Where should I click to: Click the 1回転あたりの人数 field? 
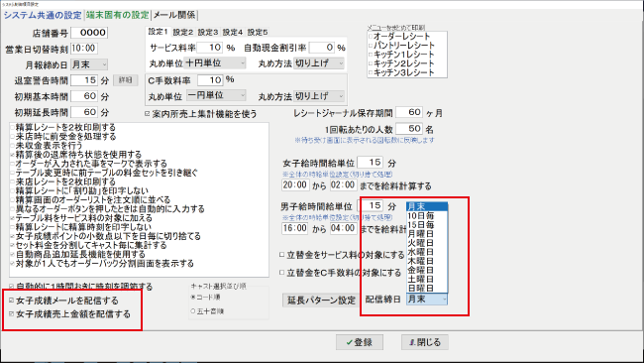click(x=408, y=129)
